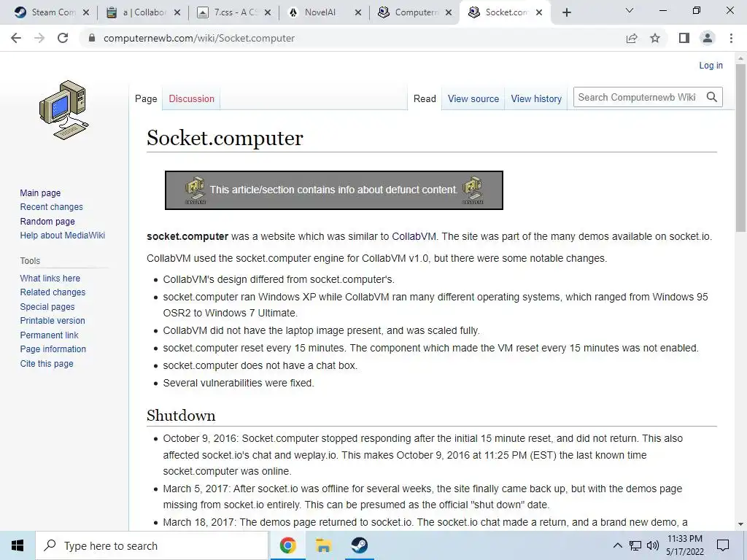Open Related changes
The image size is (747, 560).
click(x=53, y=292)
